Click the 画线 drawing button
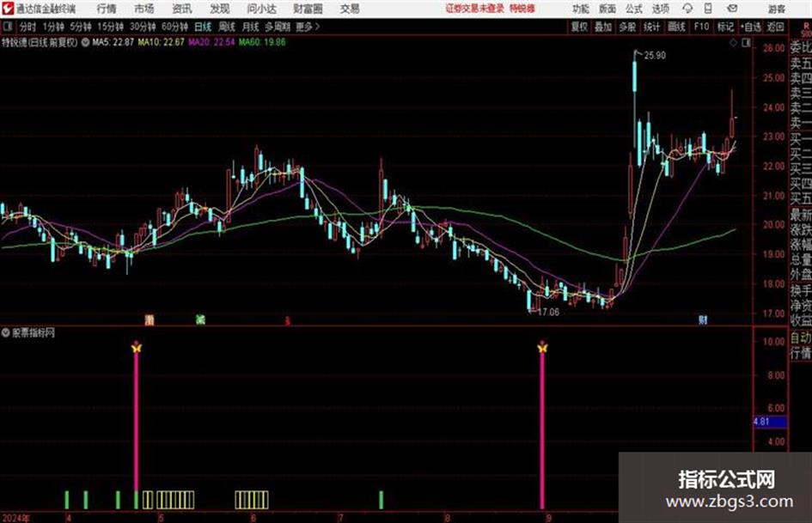812x523 pixels. [x=676, y=27]
